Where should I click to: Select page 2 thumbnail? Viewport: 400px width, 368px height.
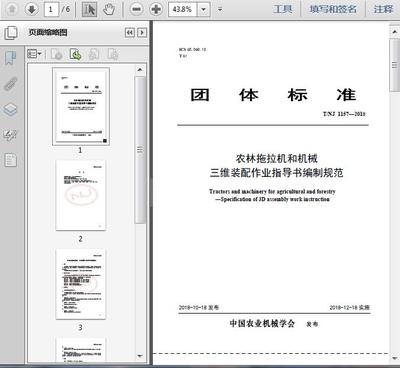[81, 195]
